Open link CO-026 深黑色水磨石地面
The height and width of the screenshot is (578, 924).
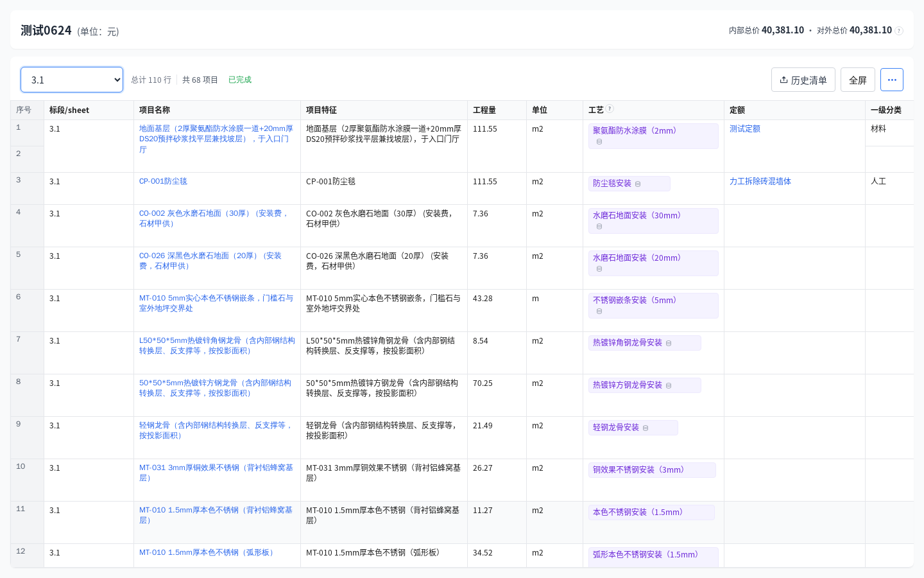pyautogui.click(x=210, y=261)
